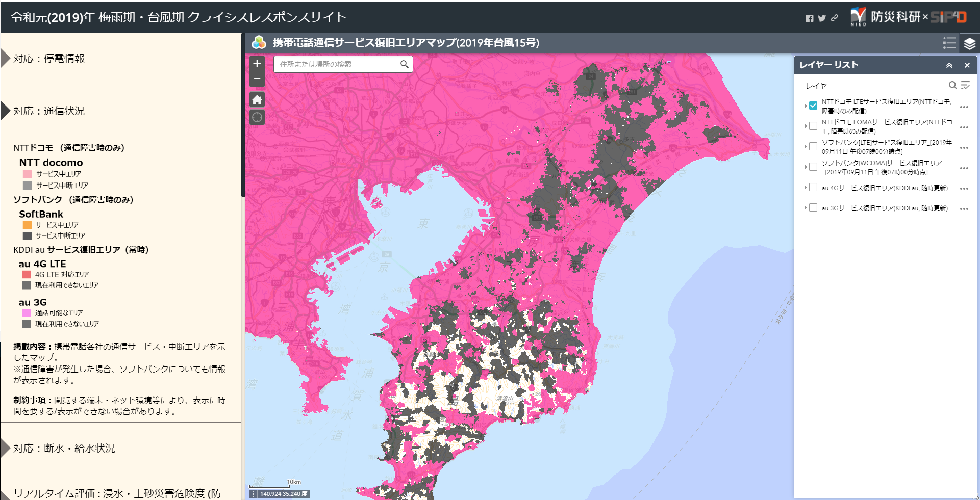Viewport: 980px width, 500px height.
Task: Enable ソフトバンク[LTE]サービス復旧エリア layer
Action: pyautogui.click(x=813, y=146)
